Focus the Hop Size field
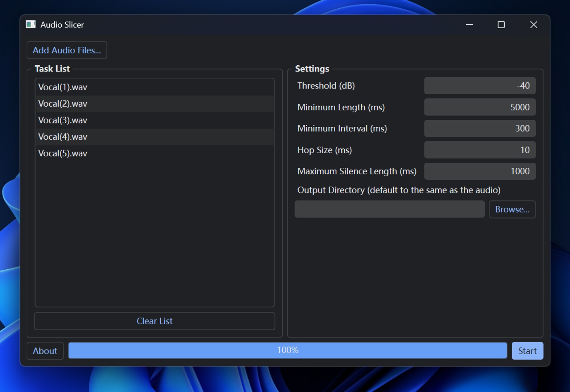Viewport: 570px width, 392px height. [480, 150]
